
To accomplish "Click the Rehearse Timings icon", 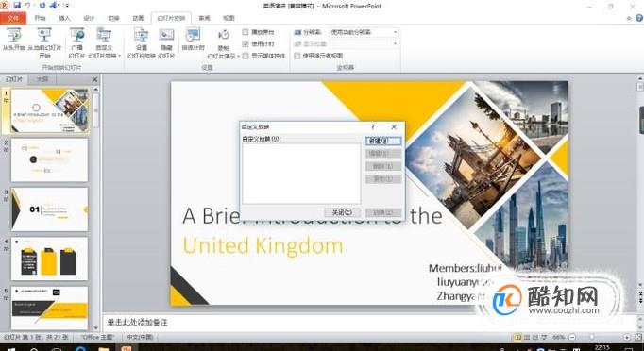I will point(193,35).
